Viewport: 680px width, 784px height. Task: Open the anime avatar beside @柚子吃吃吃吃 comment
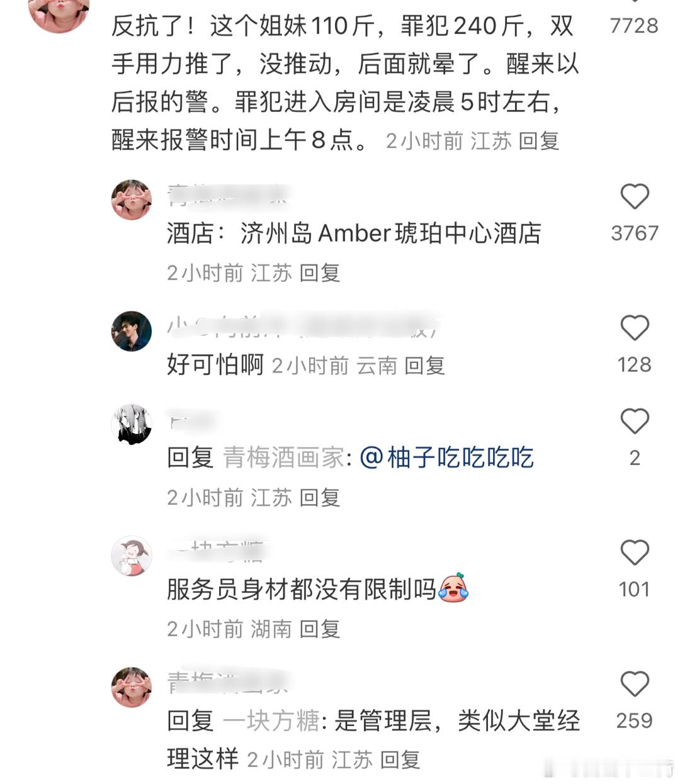coord(132,424)
